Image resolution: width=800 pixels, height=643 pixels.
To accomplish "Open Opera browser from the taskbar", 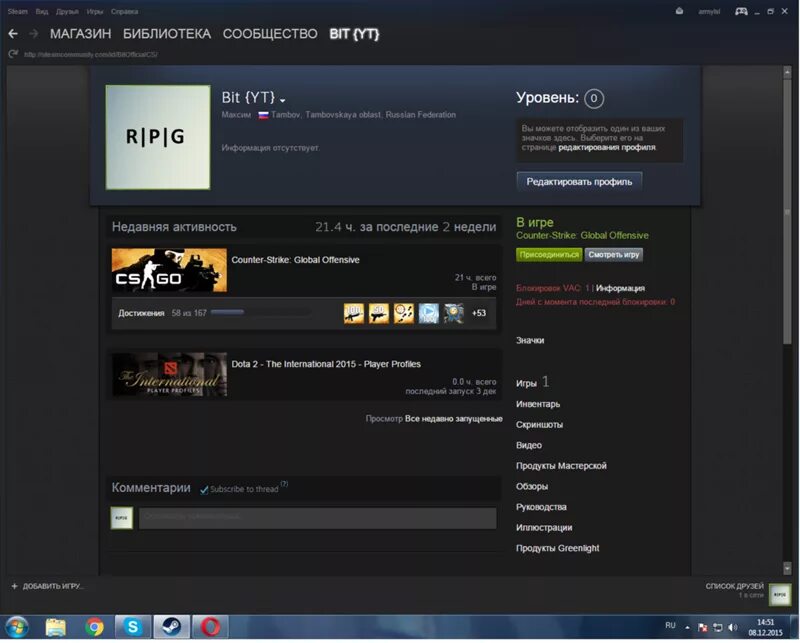I will [x=210, y=627].
